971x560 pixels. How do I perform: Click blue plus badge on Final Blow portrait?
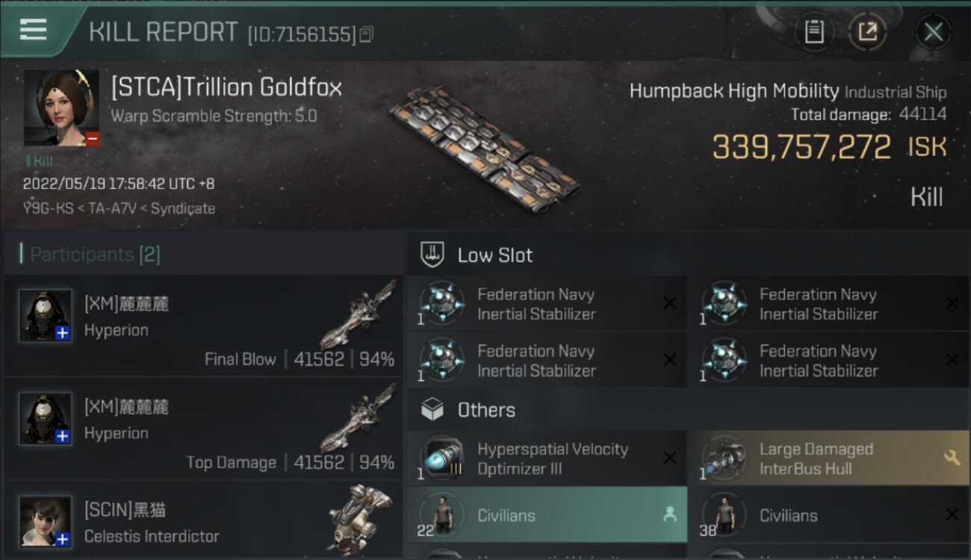pos(63,333)
